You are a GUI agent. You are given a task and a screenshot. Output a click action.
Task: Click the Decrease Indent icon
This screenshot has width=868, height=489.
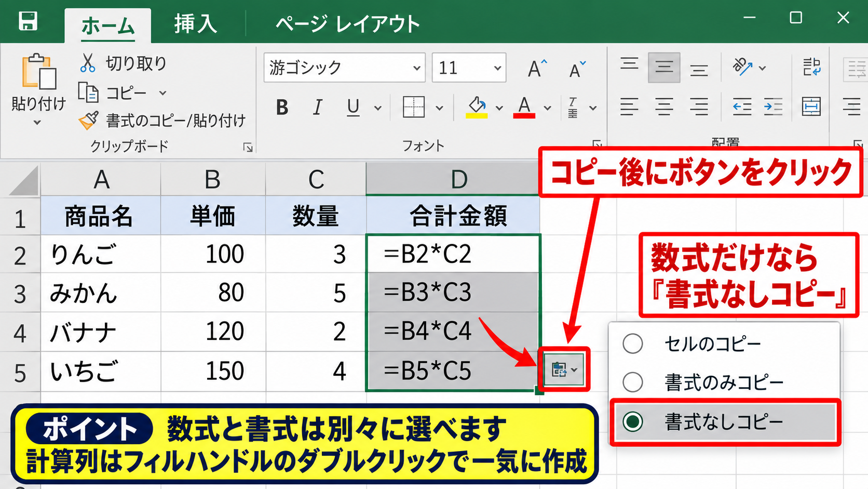pos(742,107)
